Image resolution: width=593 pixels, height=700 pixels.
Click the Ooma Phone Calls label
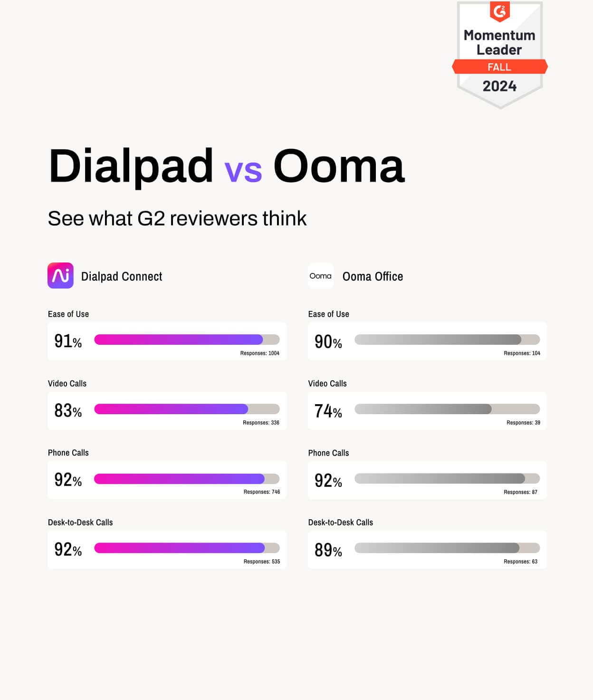click(x=328, y=453)
